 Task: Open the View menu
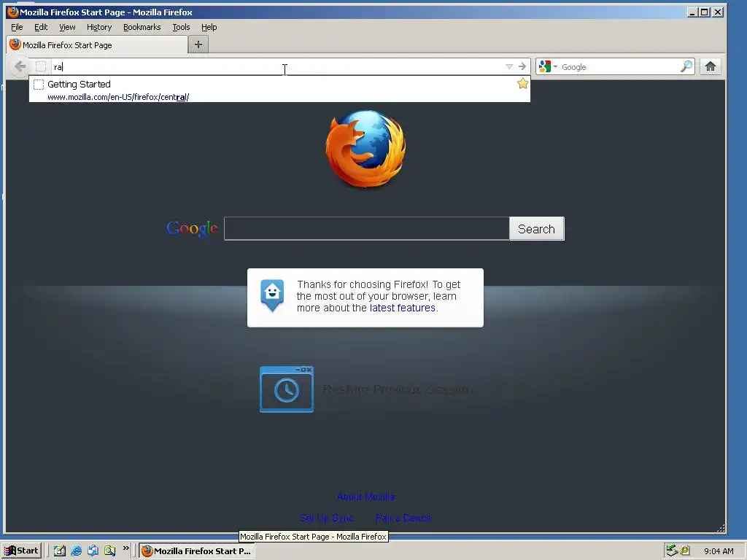click(67, 27)
